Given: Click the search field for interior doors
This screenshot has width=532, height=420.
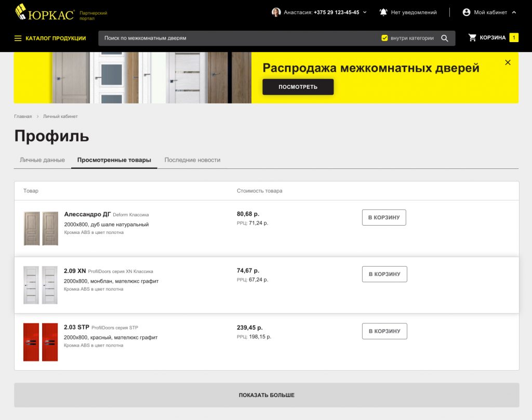Looking at the screenshot, I should tap(237, 38).
